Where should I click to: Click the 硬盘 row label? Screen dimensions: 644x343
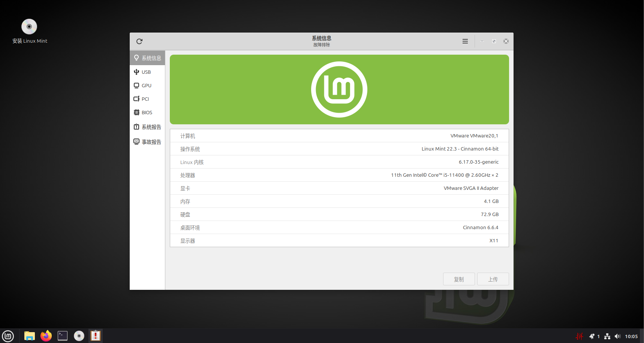[185, 215]
